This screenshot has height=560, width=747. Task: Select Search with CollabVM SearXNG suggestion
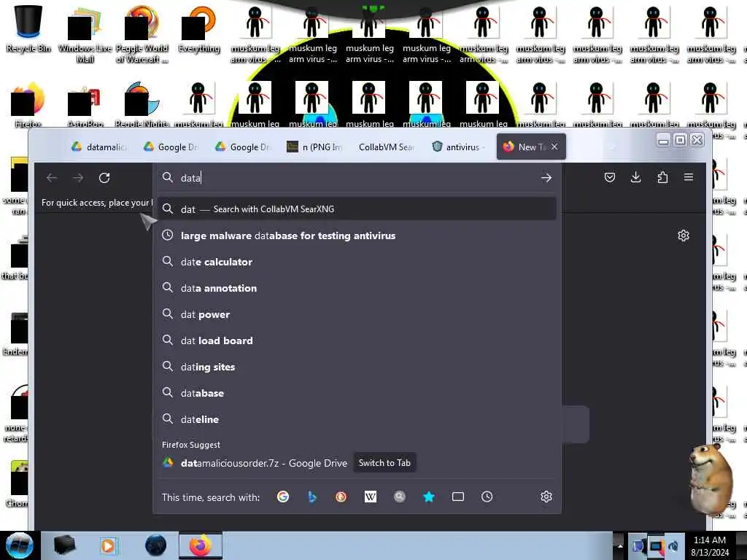click(x=357, y=209)
